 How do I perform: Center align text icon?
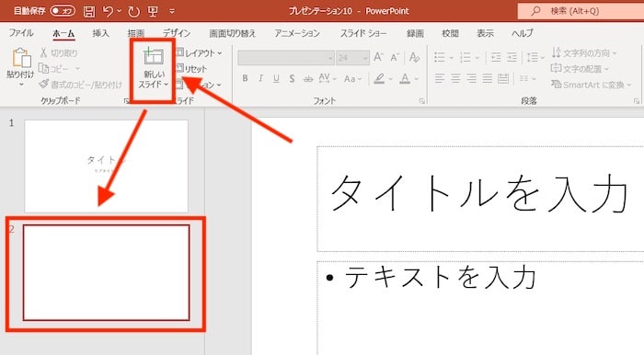[x=455, y=78]
